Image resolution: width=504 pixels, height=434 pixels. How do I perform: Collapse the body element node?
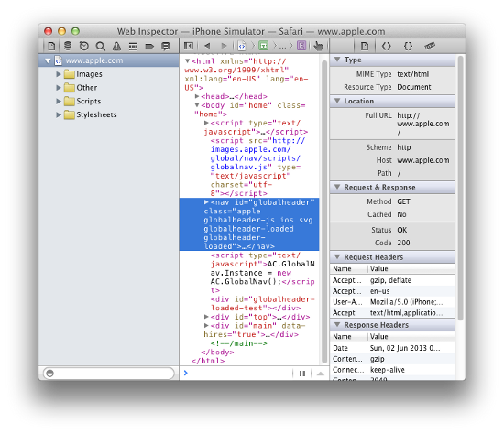coord(197,105)
